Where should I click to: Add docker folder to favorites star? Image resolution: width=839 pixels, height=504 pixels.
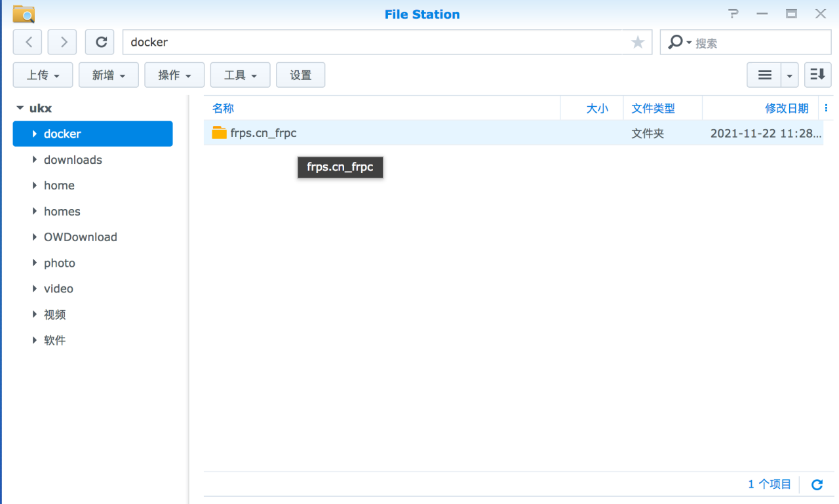point(637,43)
